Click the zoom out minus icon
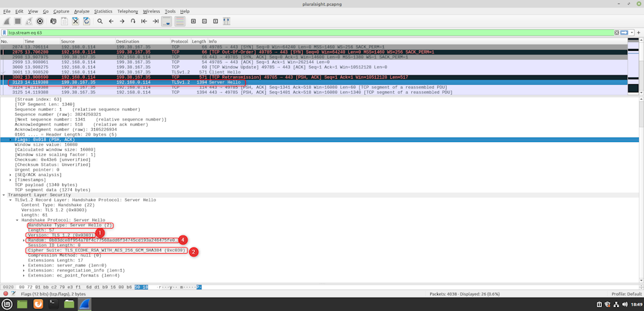Screen dimensions: 644x311 coord(204,21)
